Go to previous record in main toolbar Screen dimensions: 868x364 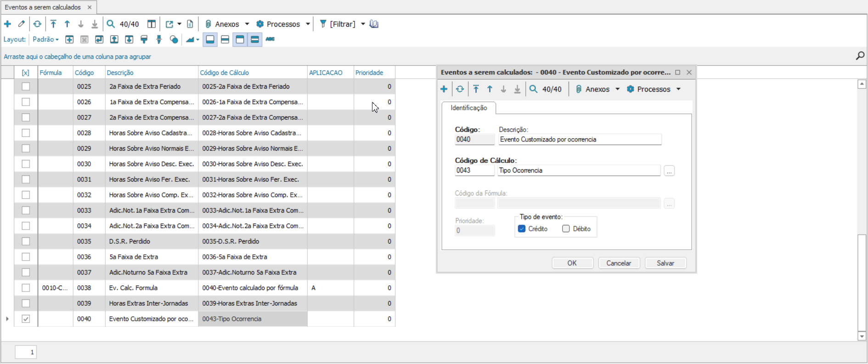[x=67, y=24]
